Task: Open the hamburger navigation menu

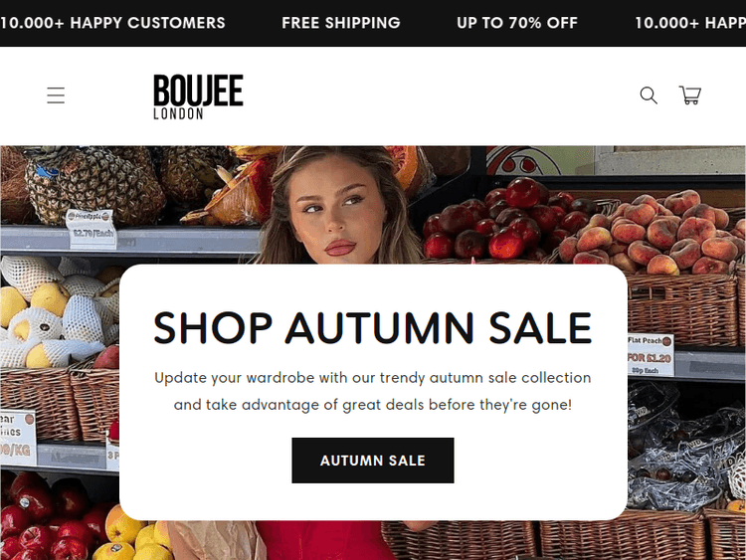Action: (x=56, y=95)
